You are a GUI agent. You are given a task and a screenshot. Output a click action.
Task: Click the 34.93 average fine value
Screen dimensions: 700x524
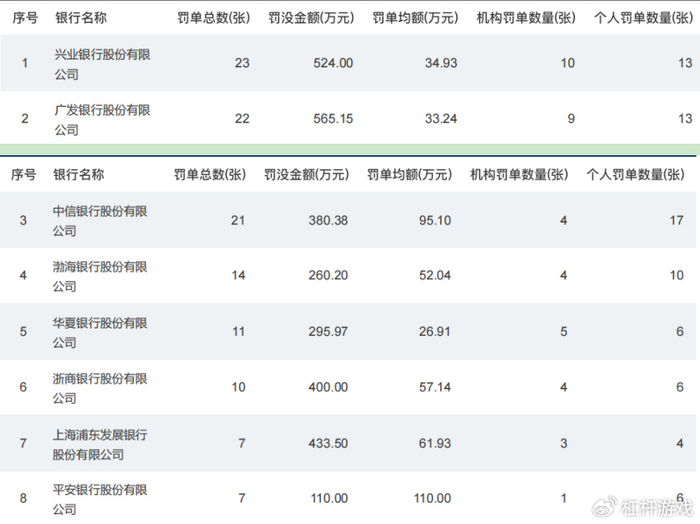click(x=441, y=63)
